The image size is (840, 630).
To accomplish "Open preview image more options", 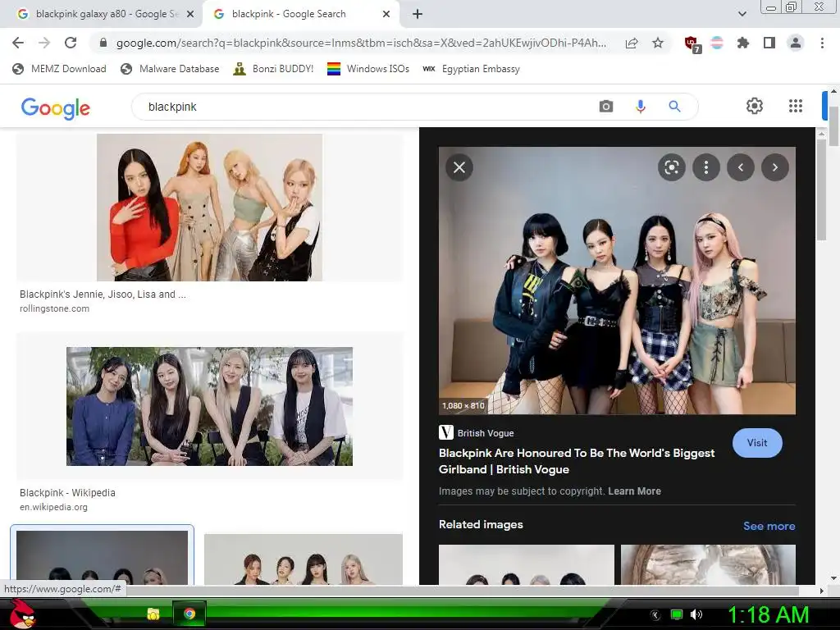I will (x=706, y=167).
